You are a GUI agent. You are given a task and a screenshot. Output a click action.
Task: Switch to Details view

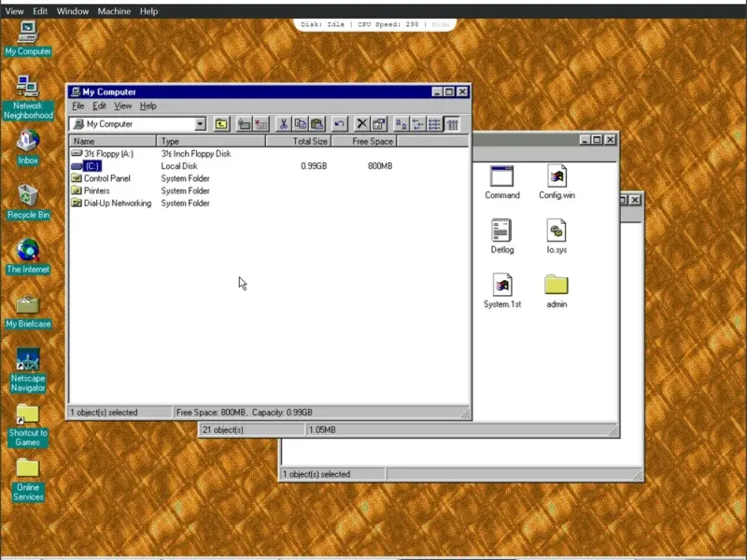452,124
